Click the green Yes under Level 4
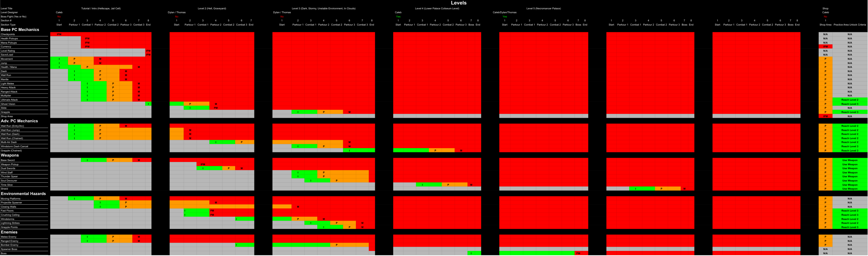Screen dimensions: 868x256 398,17
